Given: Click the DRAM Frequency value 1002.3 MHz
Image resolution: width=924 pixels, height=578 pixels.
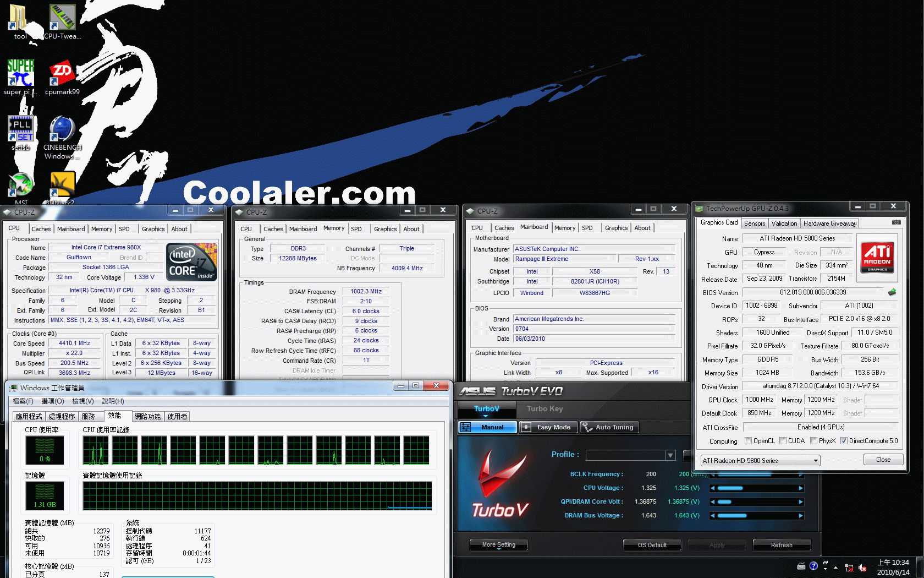Looking at the screenshot, I should point(366,291).
